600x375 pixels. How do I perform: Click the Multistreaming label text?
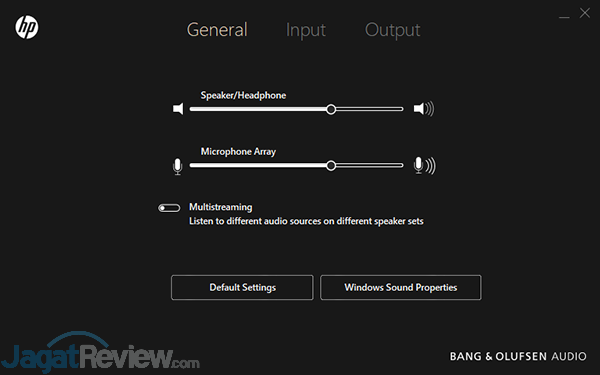coord(221,207)
